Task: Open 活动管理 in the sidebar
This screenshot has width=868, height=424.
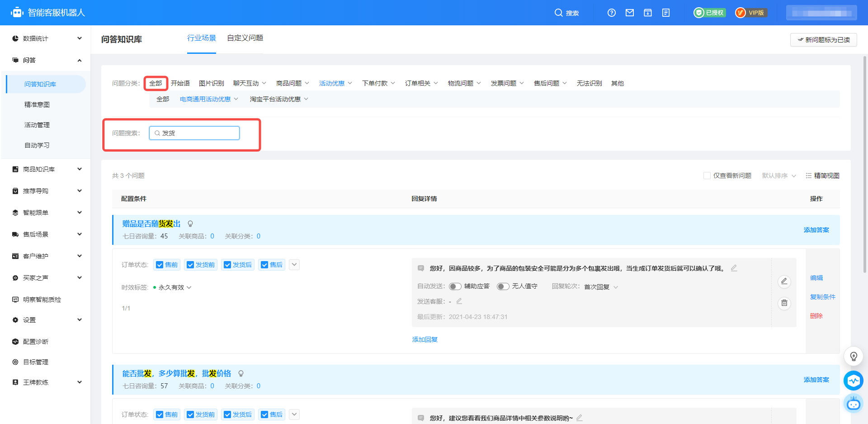Action: [37, 125]
